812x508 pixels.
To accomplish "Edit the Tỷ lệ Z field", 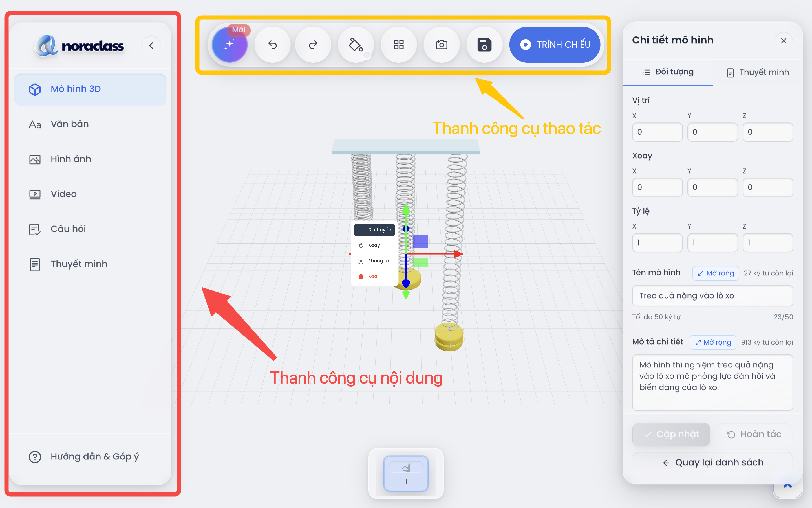I will pyautogui.click(x=768, y=243).
